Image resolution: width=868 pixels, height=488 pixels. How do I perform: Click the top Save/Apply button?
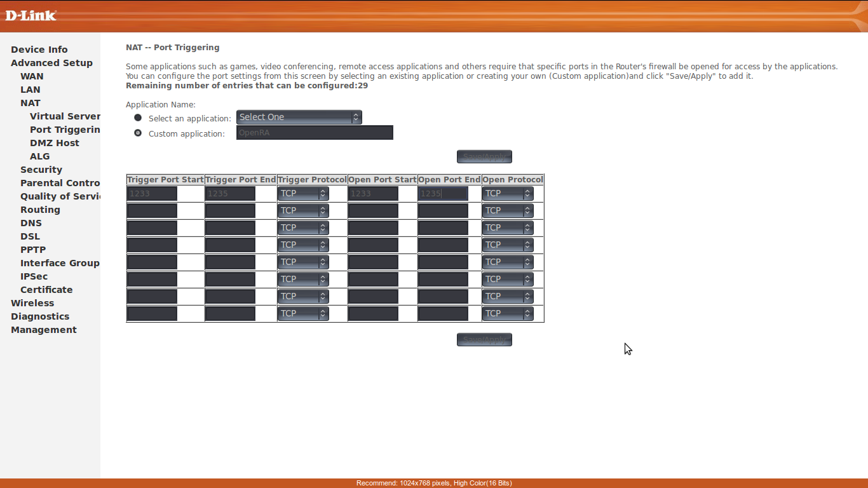click(484, 156)
